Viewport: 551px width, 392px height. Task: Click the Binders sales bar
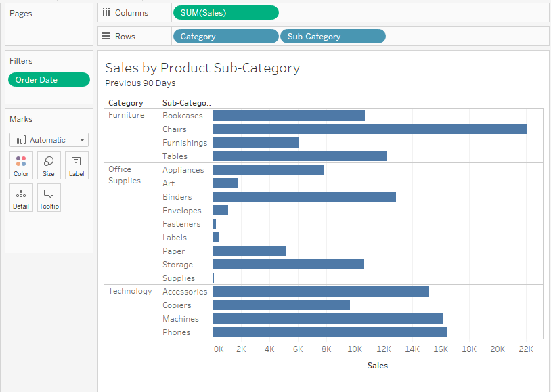click(x=304, y=197)
